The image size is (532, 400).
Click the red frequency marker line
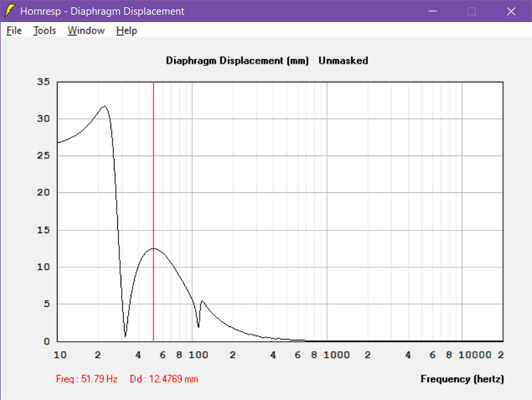coord(153,210)
